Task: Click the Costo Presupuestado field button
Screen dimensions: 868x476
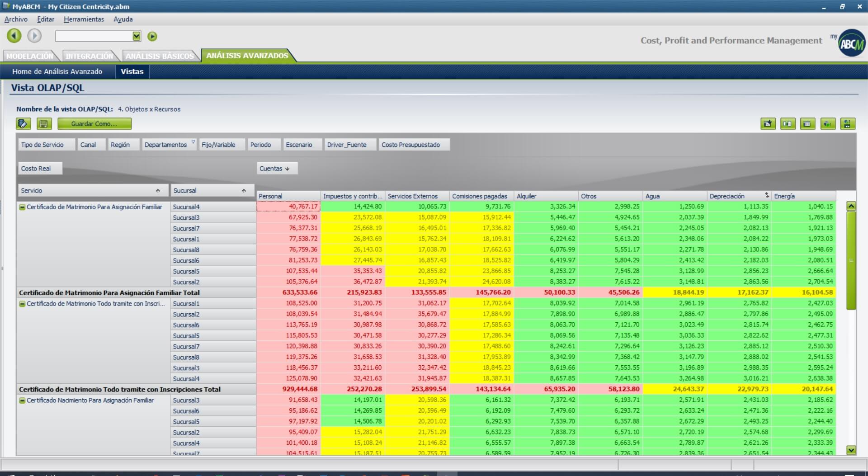Action: (414, 145)
